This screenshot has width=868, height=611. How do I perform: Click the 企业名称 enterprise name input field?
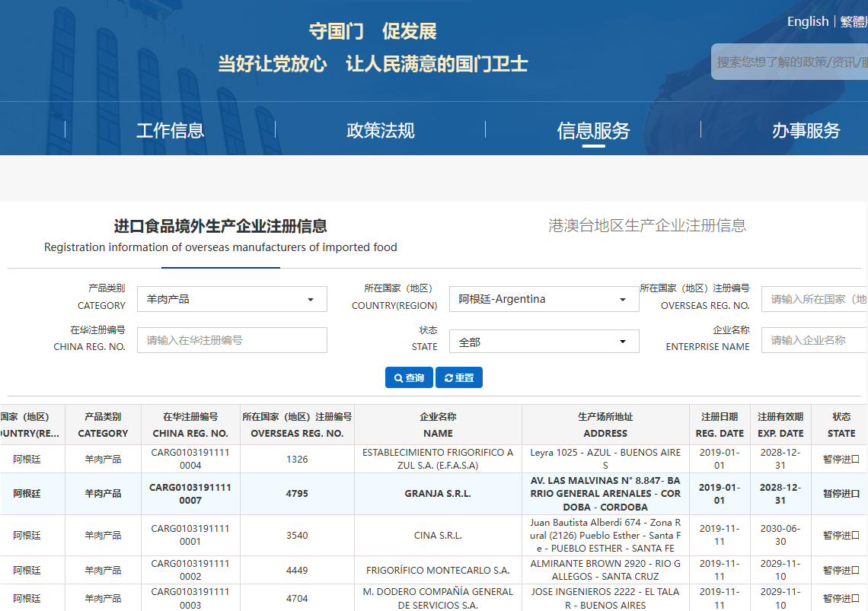(813, 340)
